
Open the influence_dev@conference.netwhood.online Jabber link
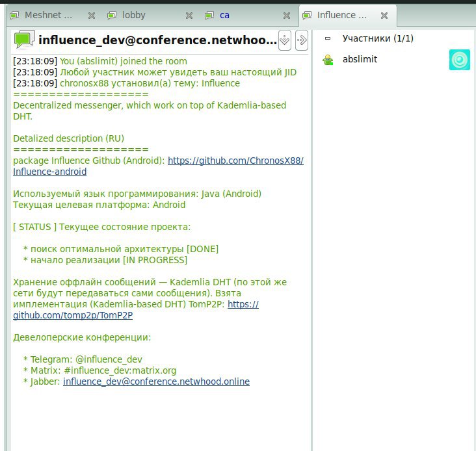[x=156, y=381]
